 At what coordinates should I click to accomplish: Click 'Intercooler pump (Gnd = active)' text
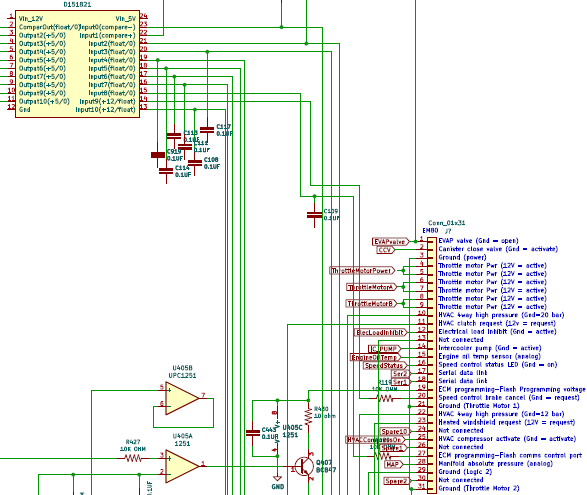[490, 348]
